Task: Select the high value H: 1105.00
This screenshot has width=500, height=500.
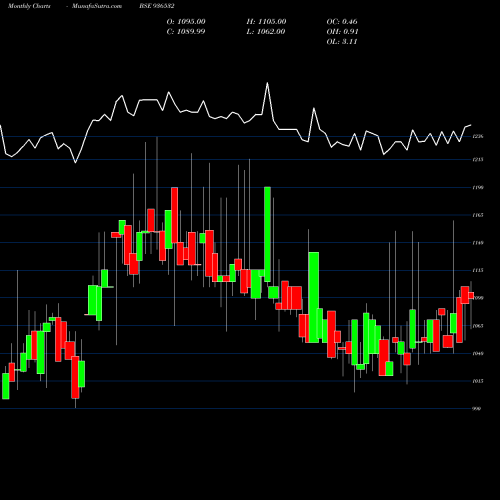Action: [266, 22]
